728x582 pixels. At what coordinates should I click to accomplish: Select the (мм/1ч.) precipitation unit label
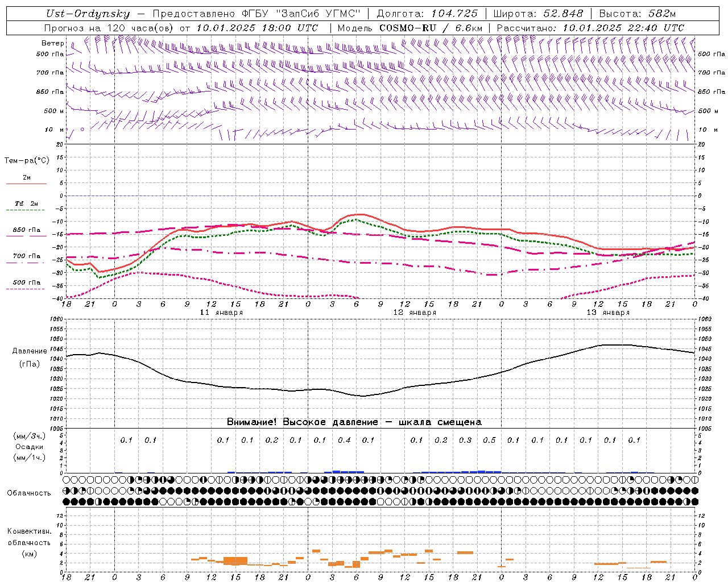(30, 458)
